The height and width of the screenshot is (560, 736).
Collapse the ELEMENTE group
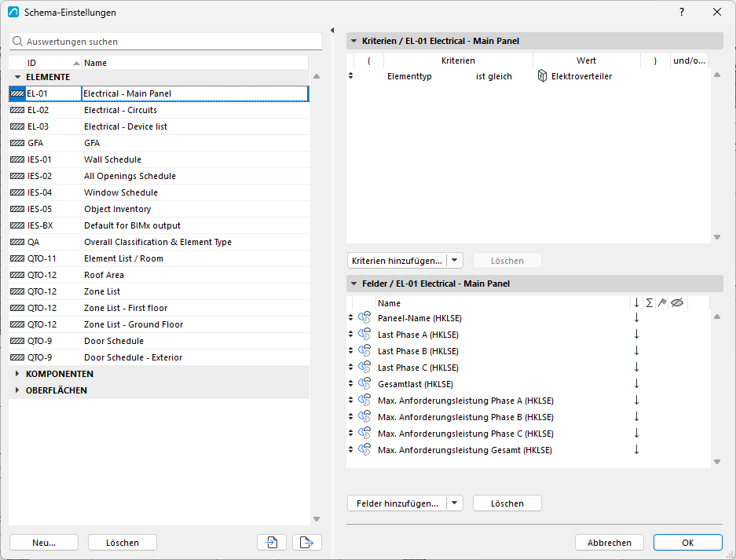click(x=18, y=77)
